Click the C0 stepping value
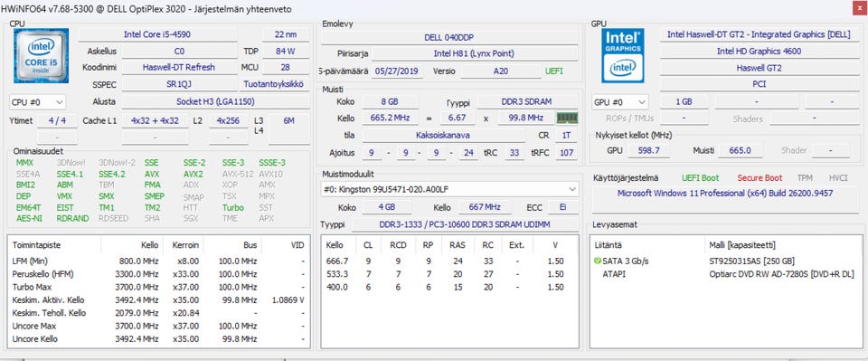868x361 pixels. [179, 51]
